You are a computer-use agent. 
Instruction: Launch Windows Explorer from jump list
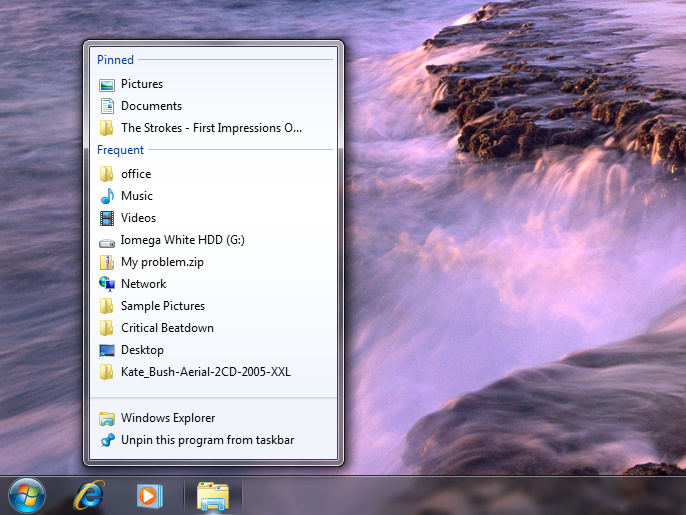[x=167, y=418]
